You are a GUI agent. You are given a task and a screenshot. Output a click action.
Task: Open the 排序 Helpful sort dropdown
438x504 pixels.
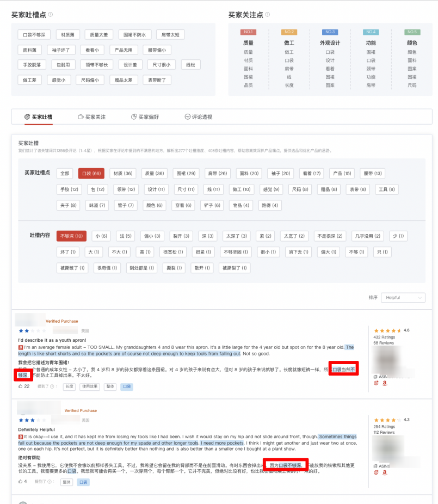[403, 298]
